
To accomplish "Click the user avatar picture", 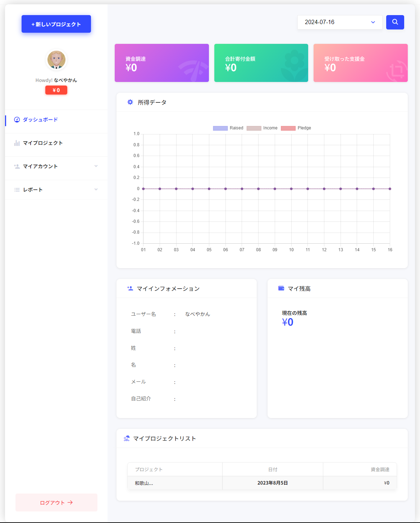I will coord(56,60).
